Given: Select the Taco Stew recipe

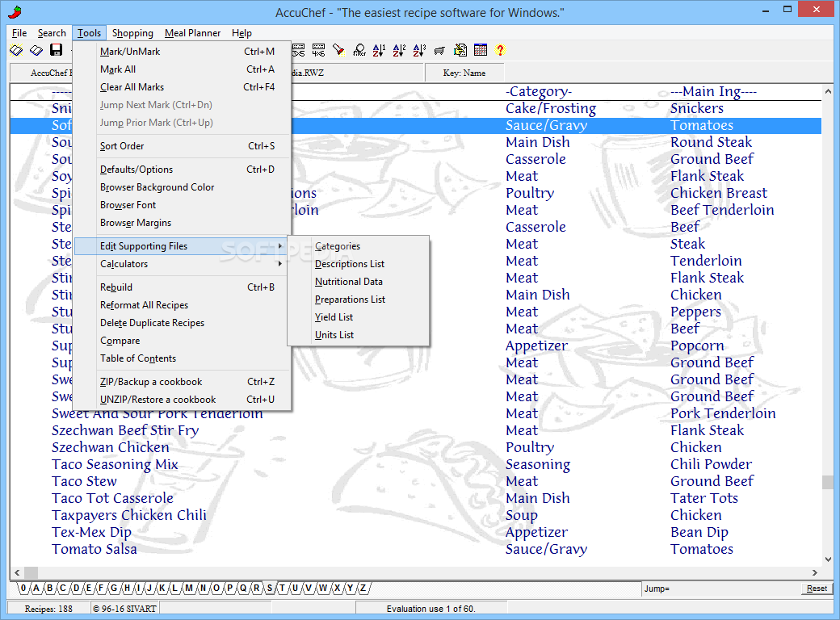Looking at the screenshot, I should tap(84, 481).
